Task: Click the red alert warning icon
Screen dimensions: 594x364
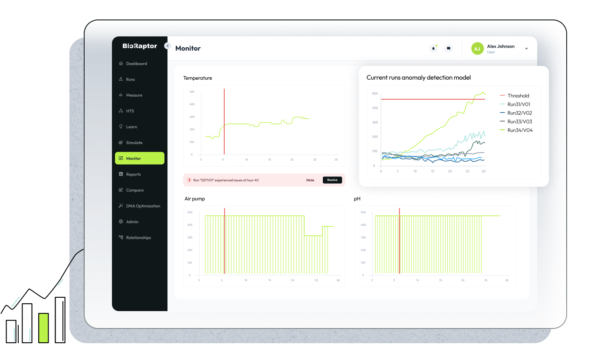Action: pos(189,180)
